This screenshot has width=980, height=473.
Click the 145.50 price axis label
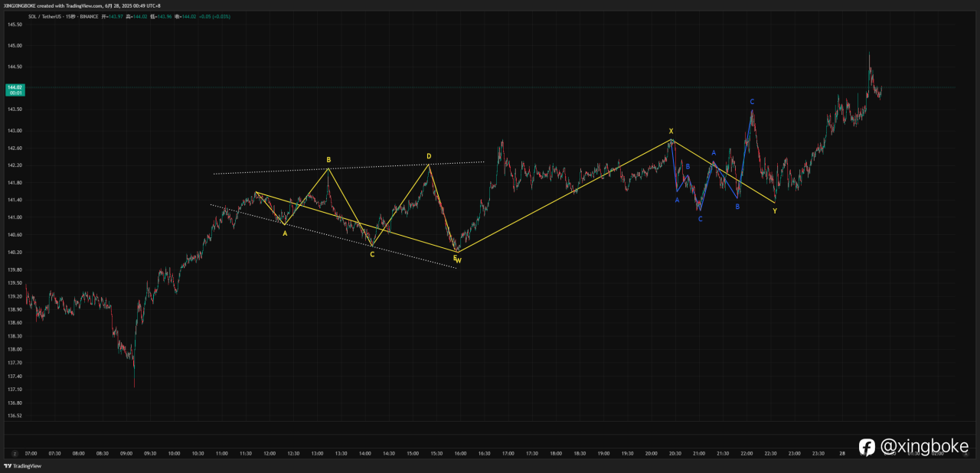(x=15, y=24)
